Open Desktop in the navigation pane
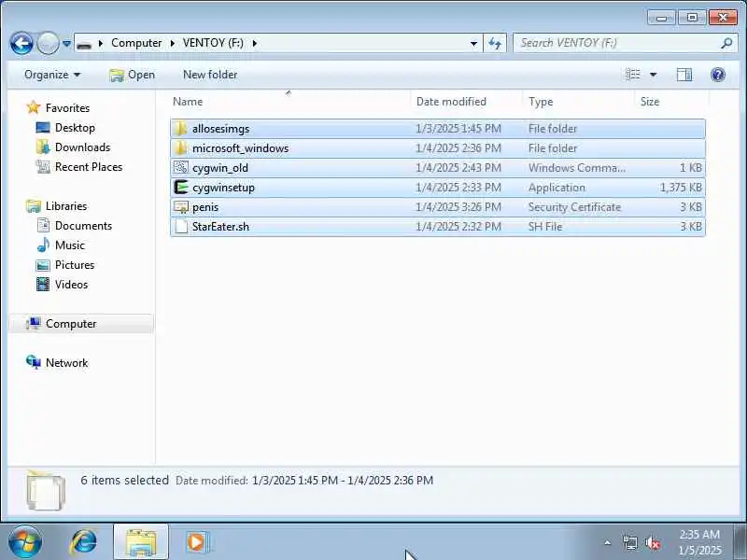The width and height of the screenshot is (747, 560). [x=75, y=128]
